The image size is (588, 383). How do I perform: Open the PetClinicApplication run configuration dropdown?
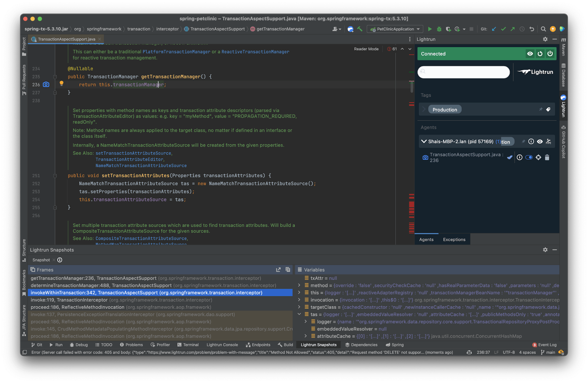coord(395,29)
